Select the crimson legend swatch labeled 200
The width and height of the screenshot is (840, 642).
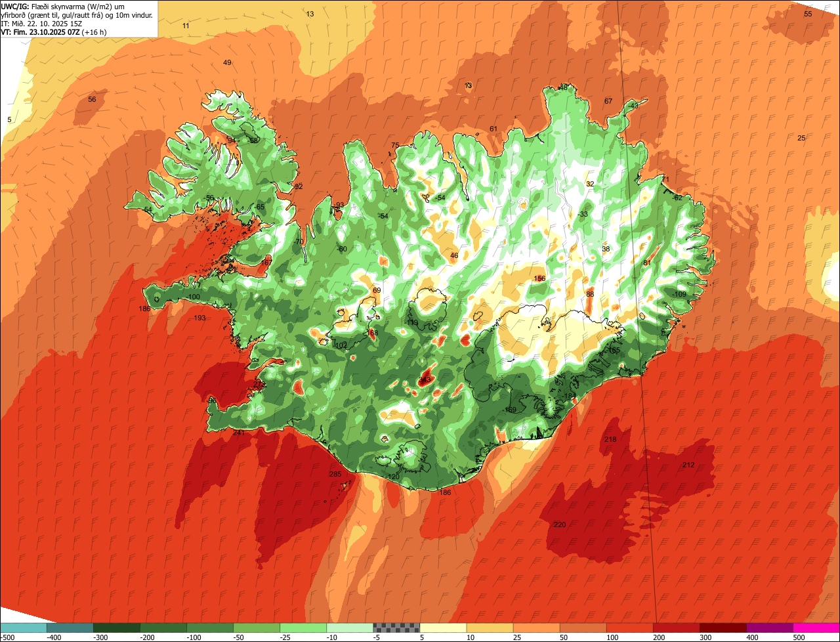(675, 627)
